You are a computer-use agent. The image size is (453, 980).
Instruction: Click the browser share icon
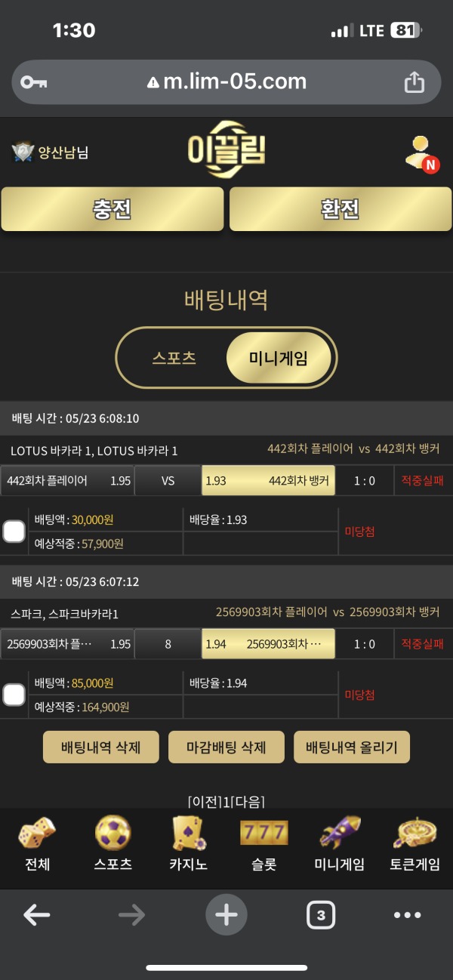tap(414, 82)
